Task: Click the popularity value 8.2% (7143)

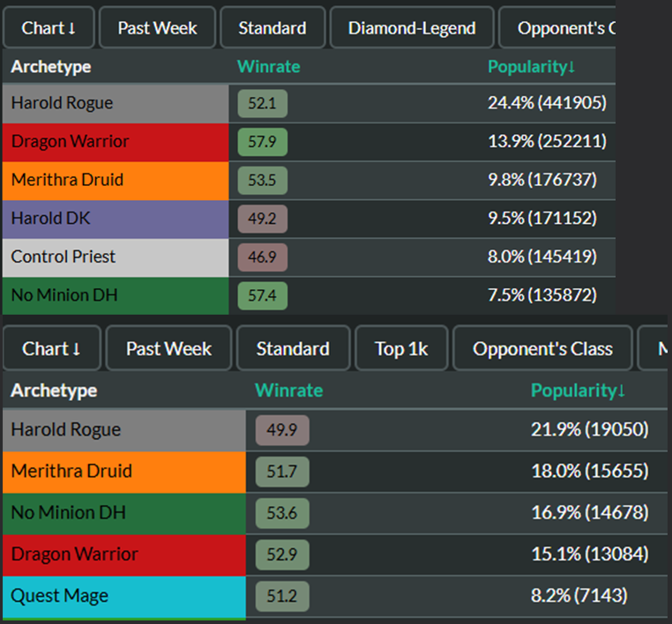Action: pos(579,595)
